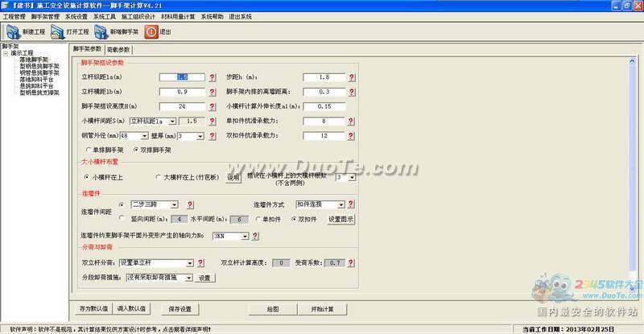
Task: Click help icon beside 受荷系数 field
Action: point(353,262)
